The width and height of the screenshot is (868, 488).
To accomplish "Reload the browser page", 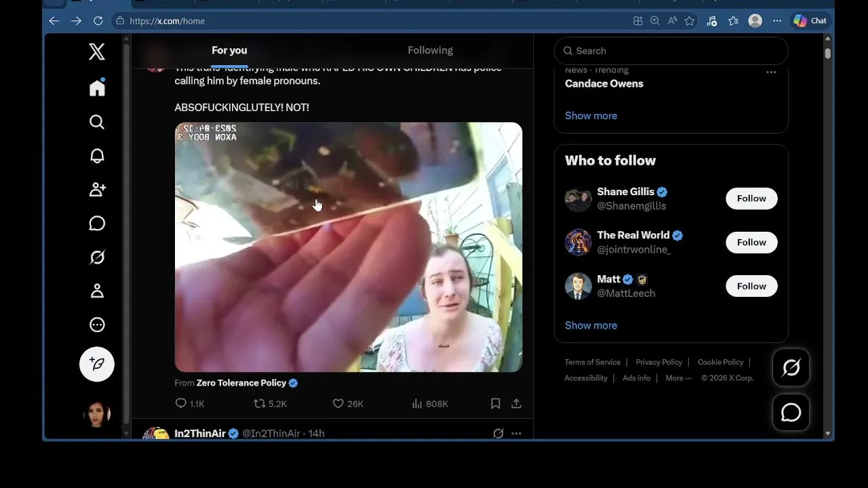I will coord(98,21).
